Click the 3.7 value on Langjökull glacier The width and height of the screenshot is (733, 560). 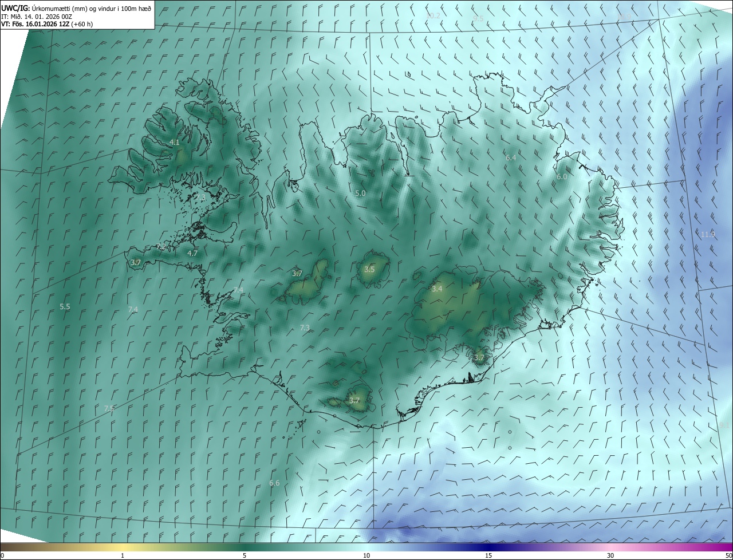coord(297,274)
